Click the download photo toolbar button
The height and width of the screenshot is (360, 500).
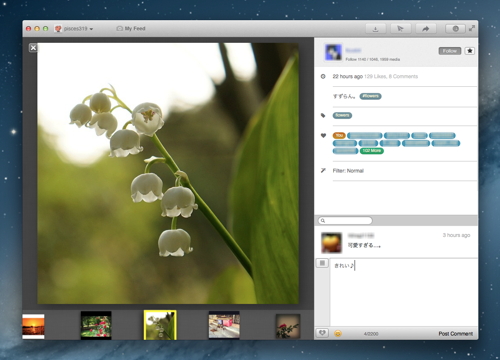pos(375,29)
